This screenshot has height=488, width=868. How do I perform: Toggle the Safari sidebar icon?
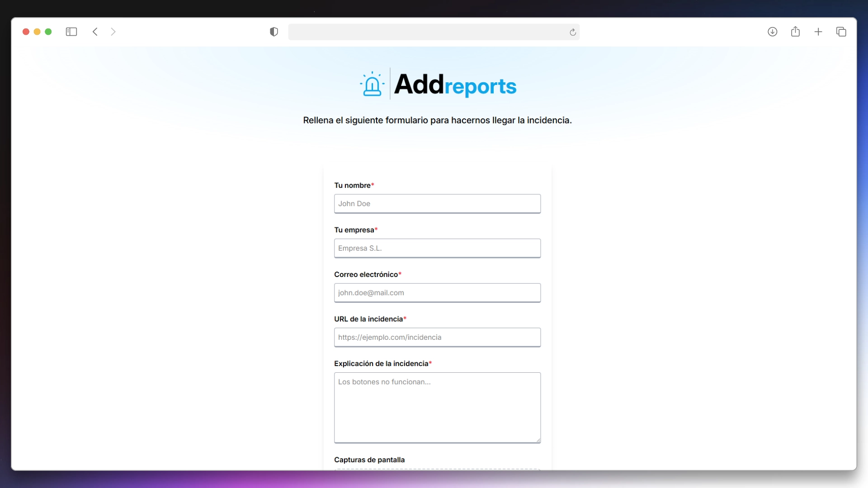tap(71, 32)
